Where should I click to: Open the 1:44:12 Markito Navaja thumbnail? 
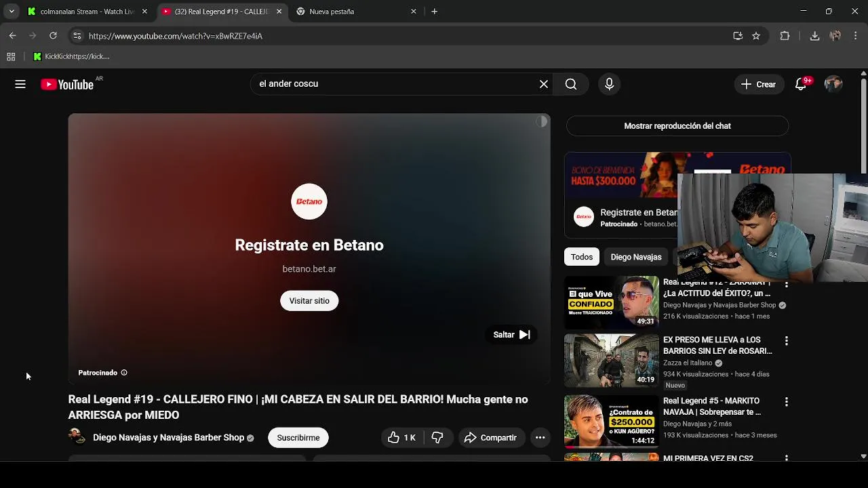(612, 422)
